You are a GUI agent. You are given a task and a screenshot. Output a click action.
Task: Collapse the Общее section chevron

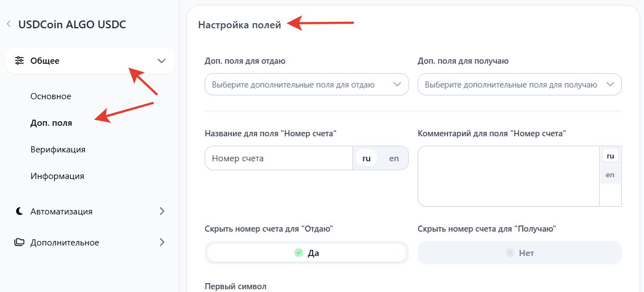162,61
